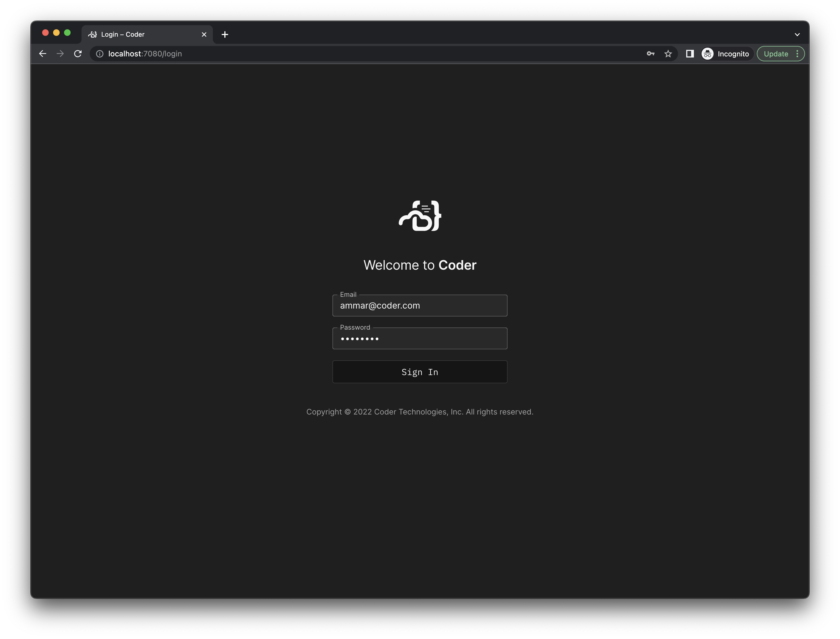Screen dimensions: 840x639
Task: Click the browser back arrow
Action: pyautogui.click(x=43, y=54)
